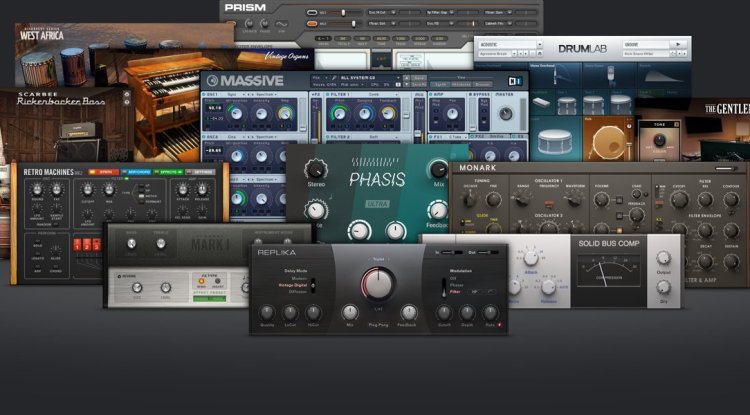Select the first Tom pad in DrumLab
750x415 pixels.
(568, 102)
